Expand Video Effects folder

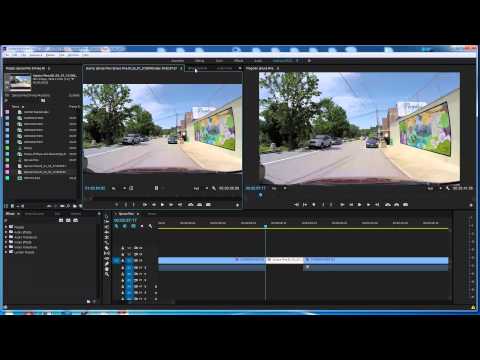(6, 242)
